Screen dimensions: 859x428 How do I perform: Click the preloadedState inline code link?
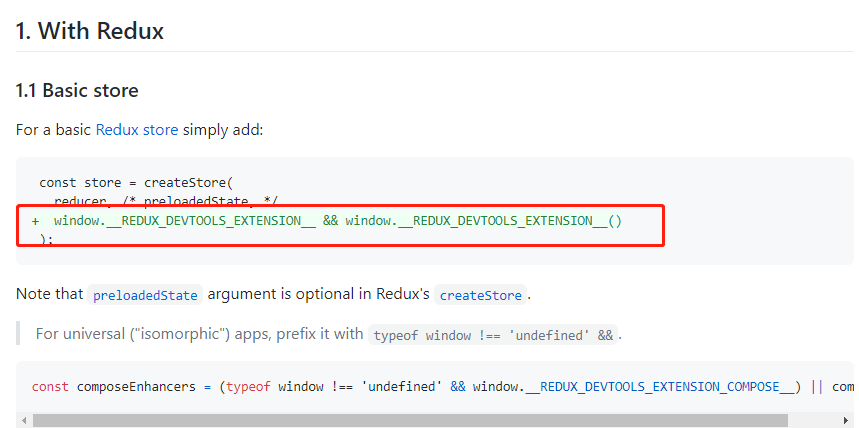click(145, 295)
